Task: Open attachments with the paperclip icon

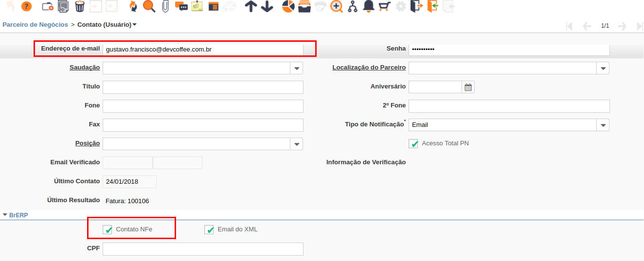Action: (x=165, y=6)
